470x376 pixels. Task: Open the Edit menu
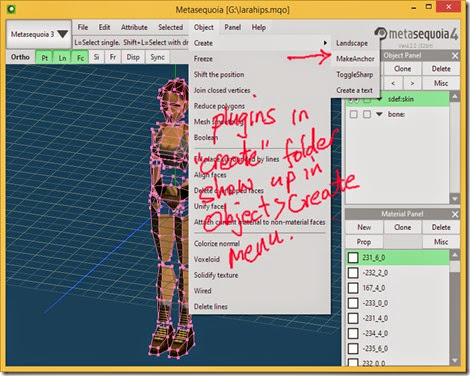[104, 27]
